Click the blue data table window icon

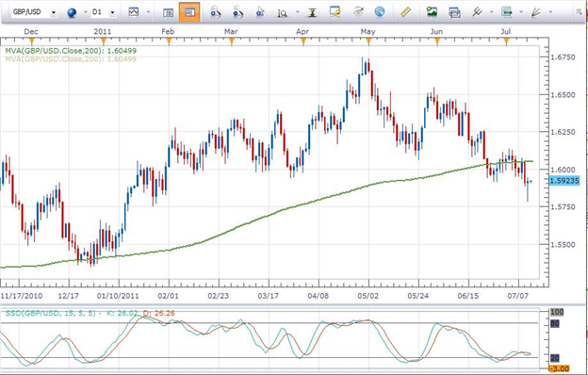tap(169, 13)
